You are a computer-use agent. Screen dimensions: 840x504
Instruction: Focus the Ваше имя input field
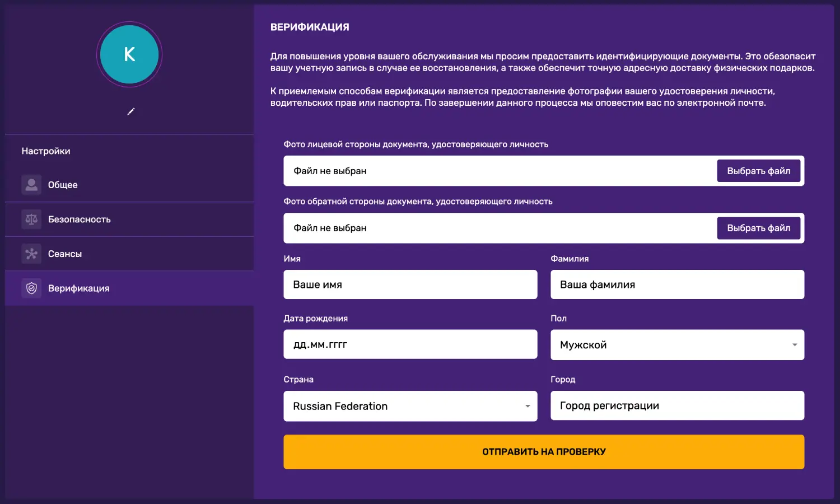click(410, 284)
